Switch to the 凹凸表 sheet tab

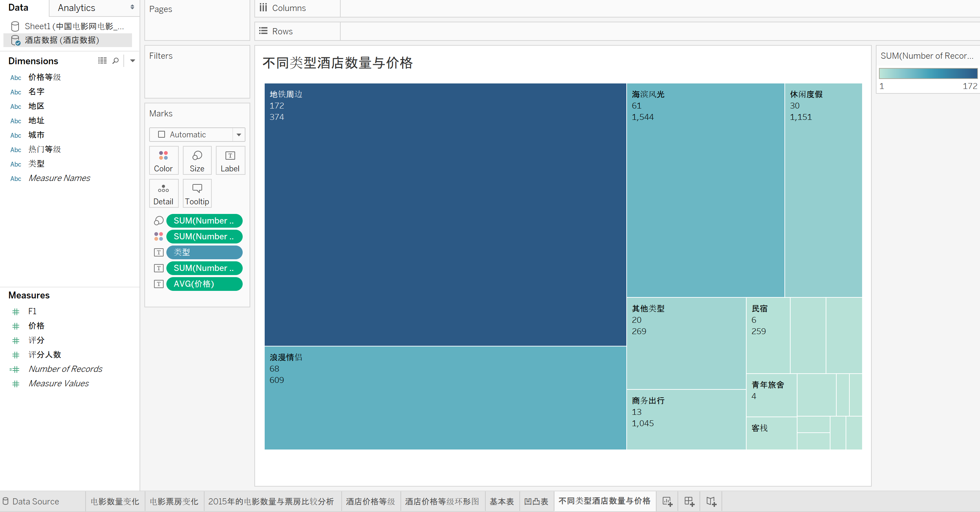[536, 501]
